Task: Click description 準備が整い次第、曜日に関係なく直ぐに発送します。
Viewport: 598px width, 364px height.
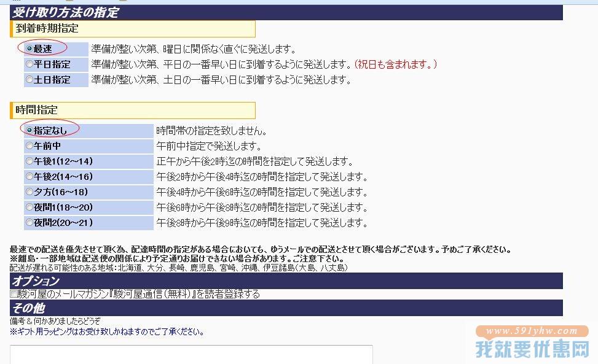Action: coord(194,49)
